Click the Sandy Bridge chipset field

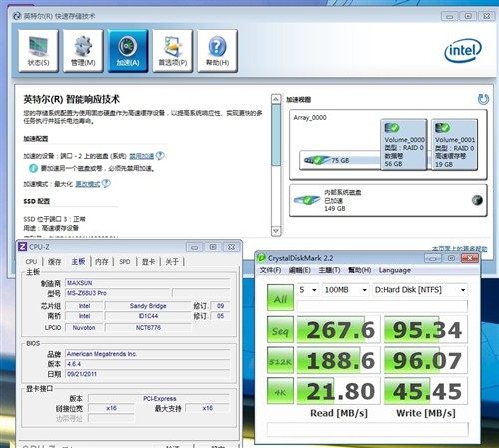tap(148, 306)
